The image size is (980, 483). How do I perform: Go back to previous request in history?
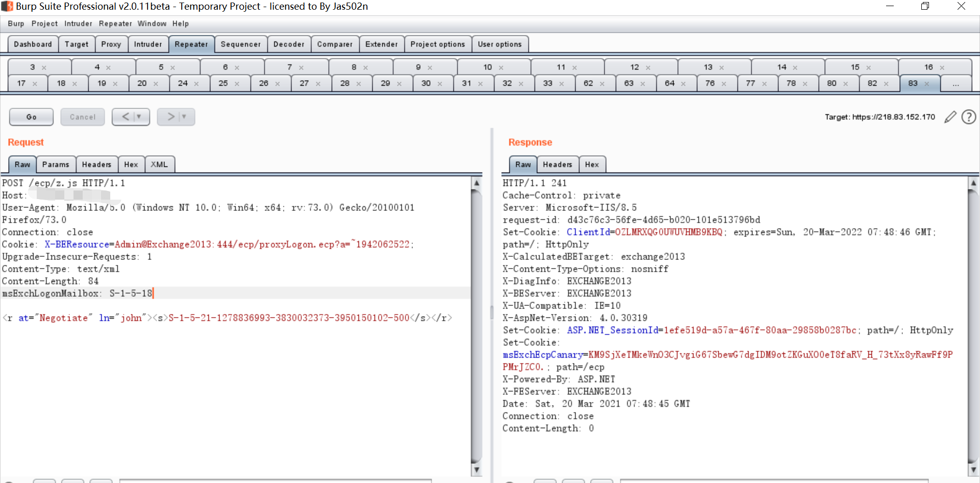coord(126,117)
